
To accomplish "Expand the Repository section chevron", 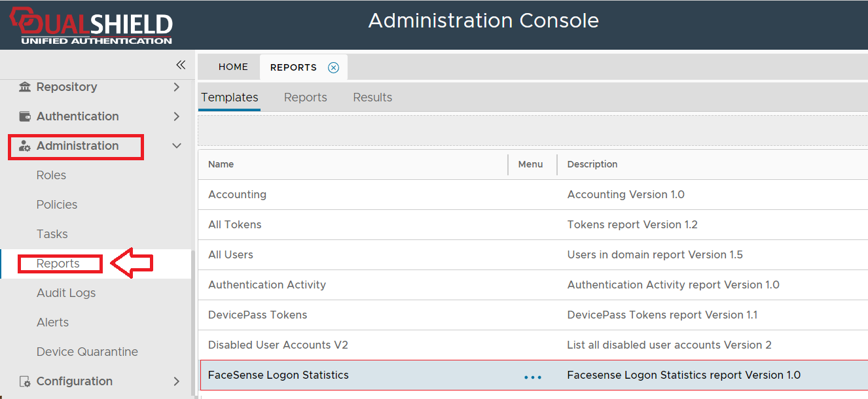I will [x=176, y=87].
